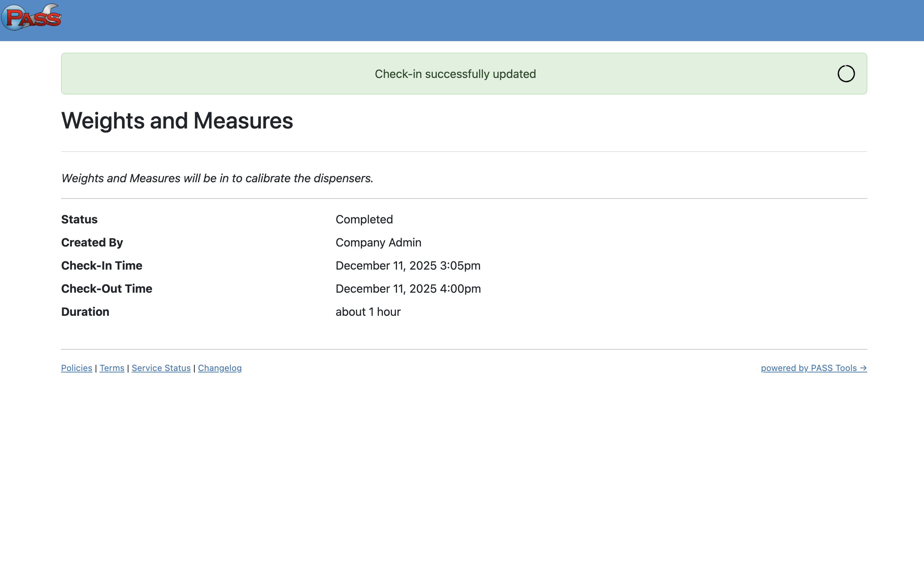
Task: Follow the powered by PASS Tools link
Action: [x=813, y=368]
